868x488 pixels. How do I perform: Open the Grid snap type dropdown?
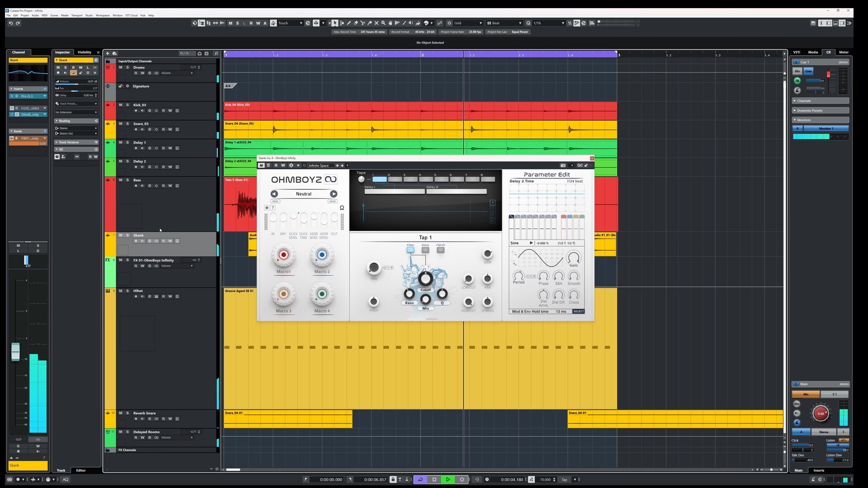(468, 23)
